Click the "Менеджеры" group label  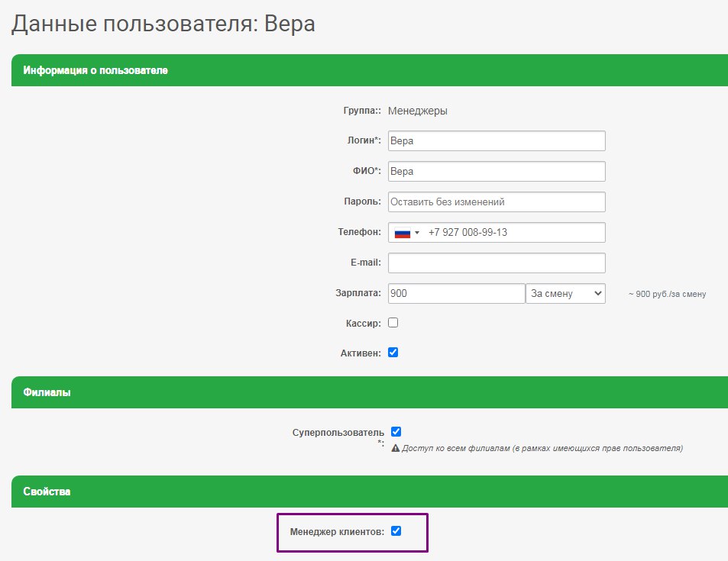pos(419,110)
